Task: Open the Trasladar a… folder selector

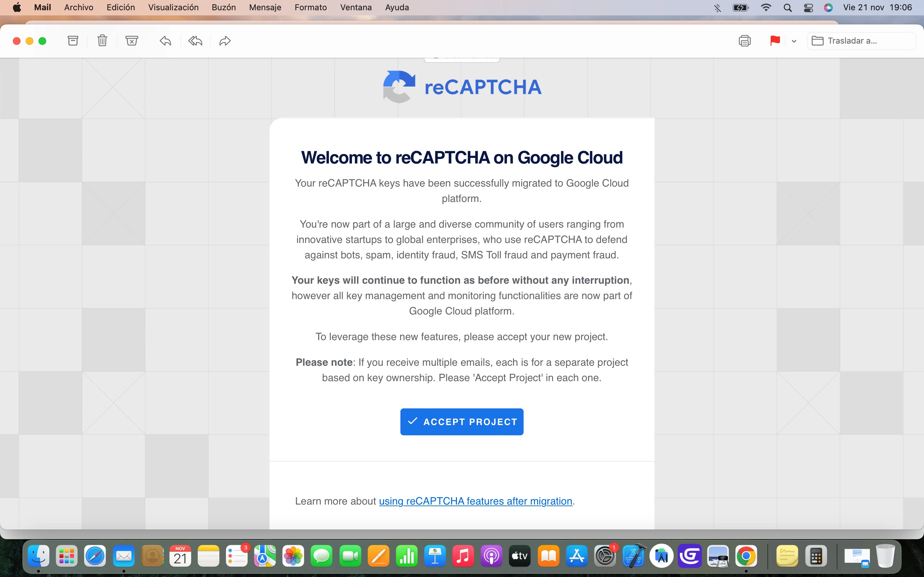Action: coord(861,40)
